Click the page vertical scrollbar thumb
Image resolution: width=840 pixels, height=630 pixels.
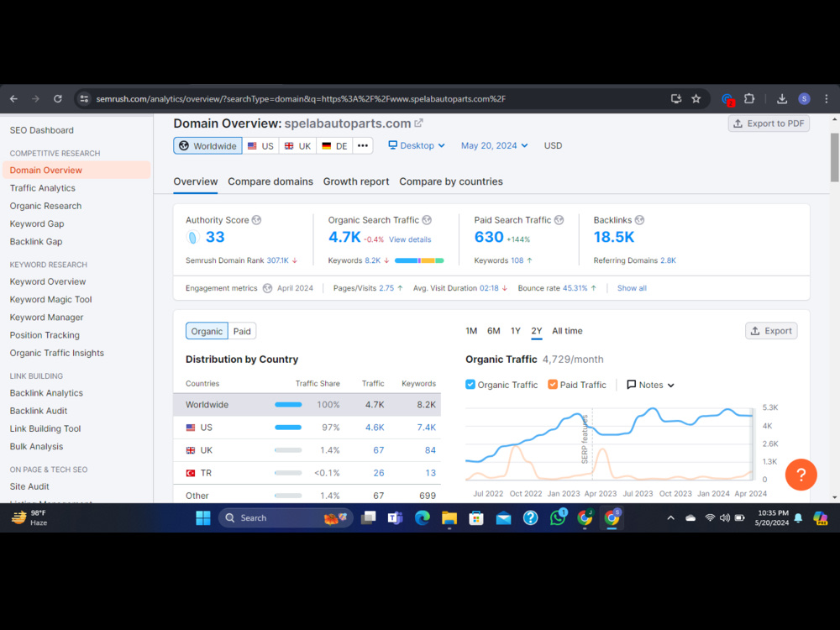(835, 158)
